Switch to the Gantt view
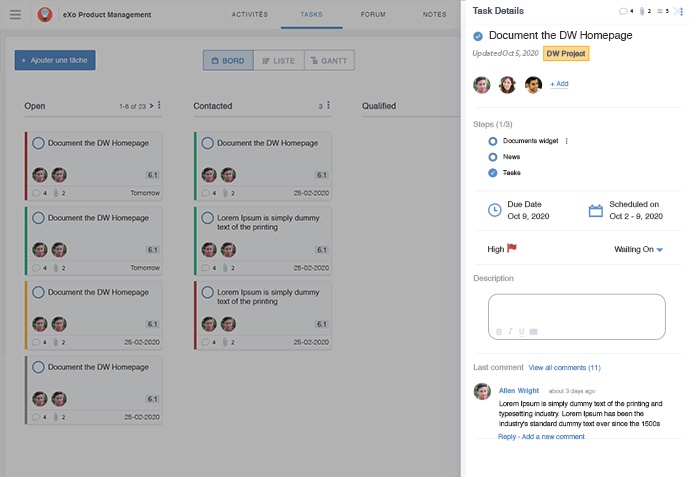Image resolution: width=690 pixels, height=477 pixels. tap(329, 61)
